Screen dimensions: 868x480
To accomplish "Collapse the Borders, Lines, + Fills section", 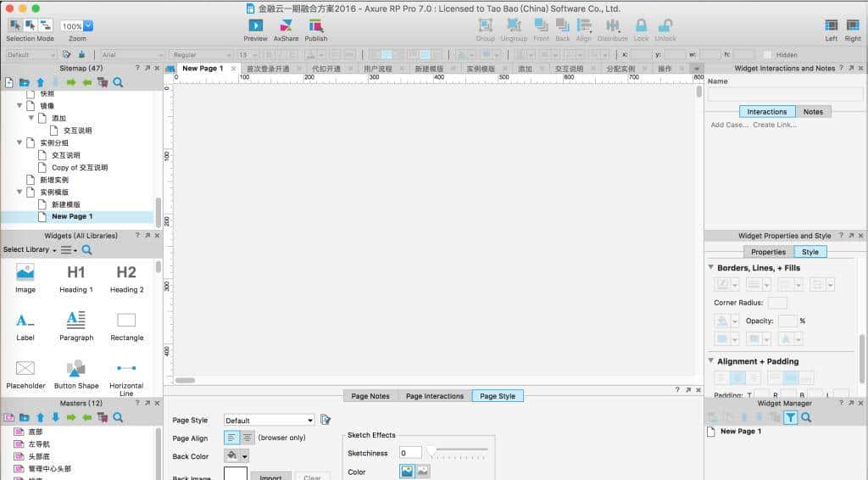I will pyautogui.click(x=711, y=267).
